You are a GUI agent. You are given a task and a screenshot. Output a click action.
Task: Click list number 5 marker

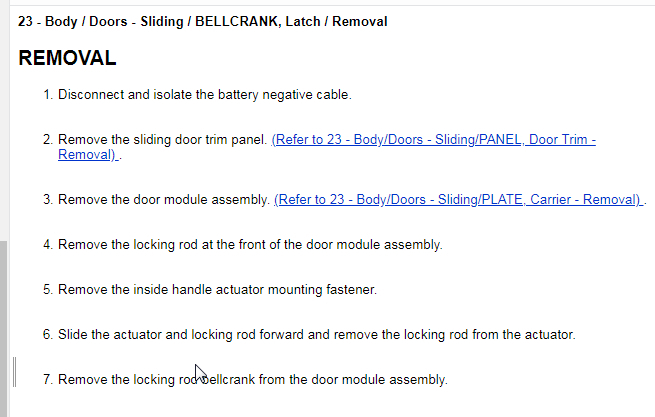[47, 289]
